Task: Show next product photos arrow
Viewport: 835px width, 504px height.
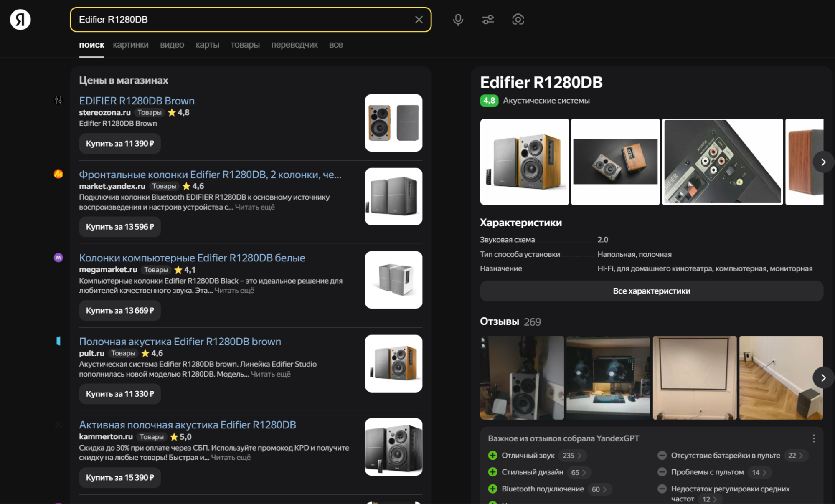Action: click(x=823, y=162)
